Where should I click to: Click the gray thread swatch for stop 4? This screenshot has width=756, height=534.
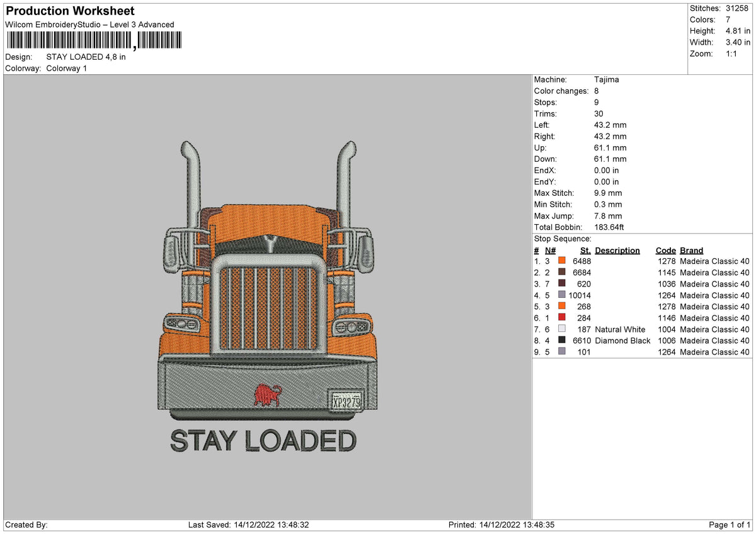(562, 295)
